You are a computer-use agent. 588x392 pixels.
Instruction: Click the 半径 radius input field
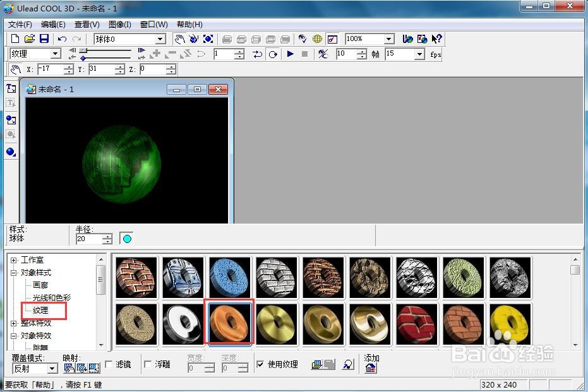(89, 239)
